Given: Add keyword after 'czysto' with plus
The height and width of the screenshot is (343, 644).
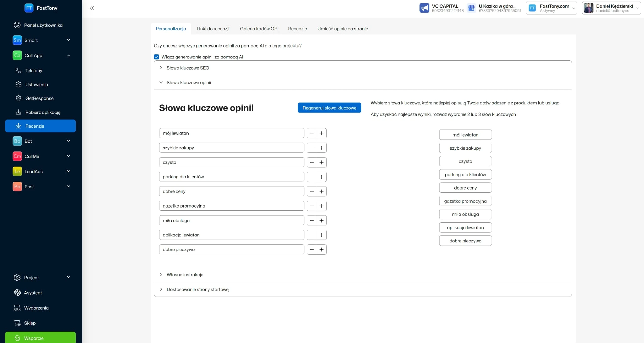Looking at the screenshot, I should [322, 162].
